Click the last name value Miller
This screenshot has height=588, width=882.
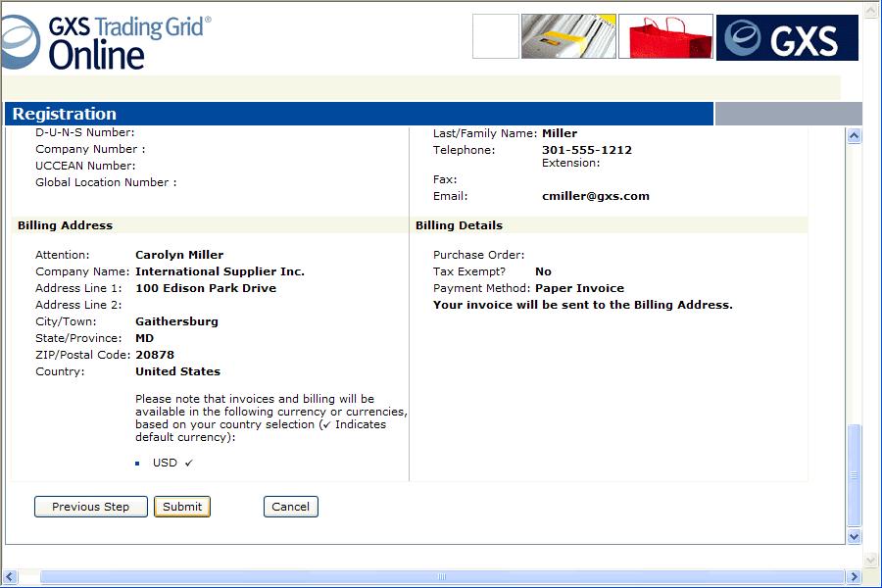coord(560,133)
